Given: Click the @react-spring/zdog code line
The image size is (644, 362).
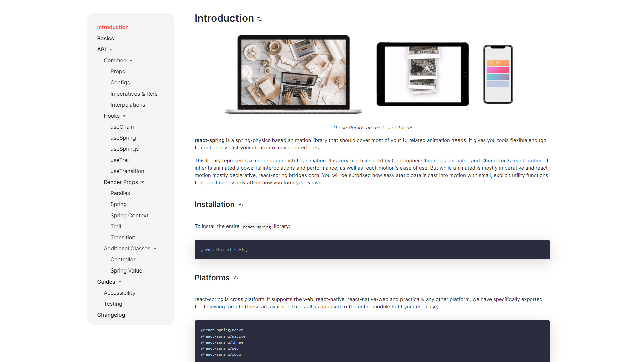Looking at the screenshot, I should click(x=221, y=354).
